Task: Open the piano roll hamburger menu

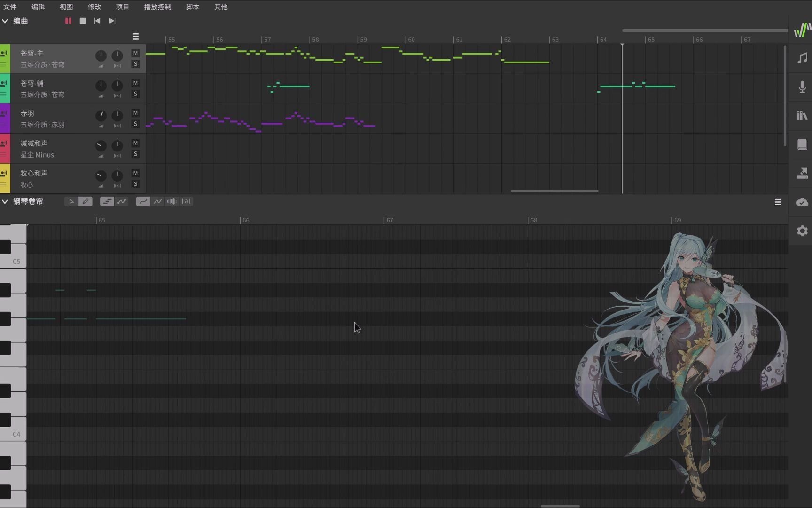Action: 778,202
